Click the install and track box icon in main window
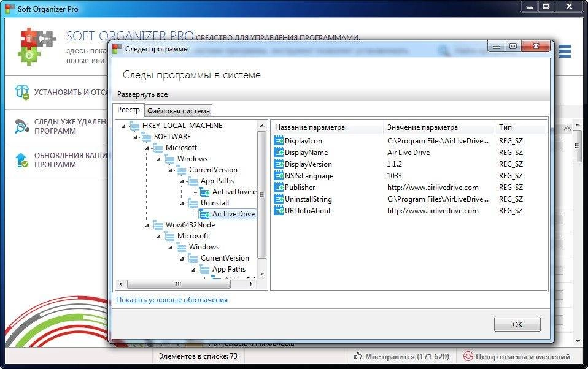This screenshot has height=369, width=588. tap(22, 92)
